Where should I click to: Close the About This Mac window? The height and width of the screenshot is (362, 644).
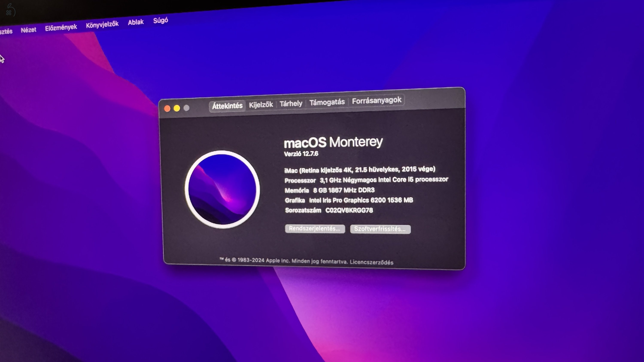(167, 108)
